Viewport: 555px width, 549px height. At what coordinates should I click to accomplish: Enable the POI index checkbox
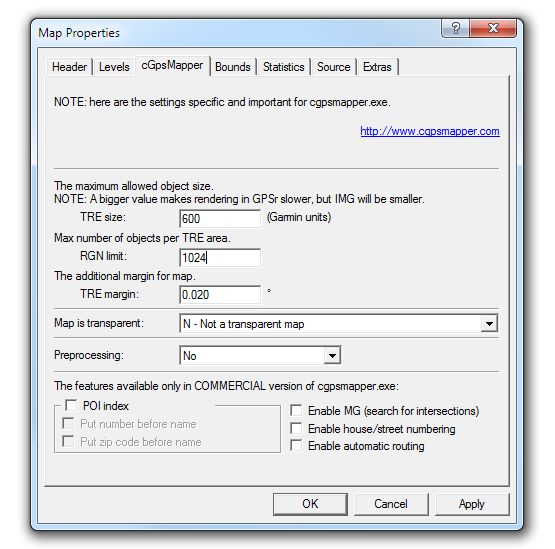point(71,405)
